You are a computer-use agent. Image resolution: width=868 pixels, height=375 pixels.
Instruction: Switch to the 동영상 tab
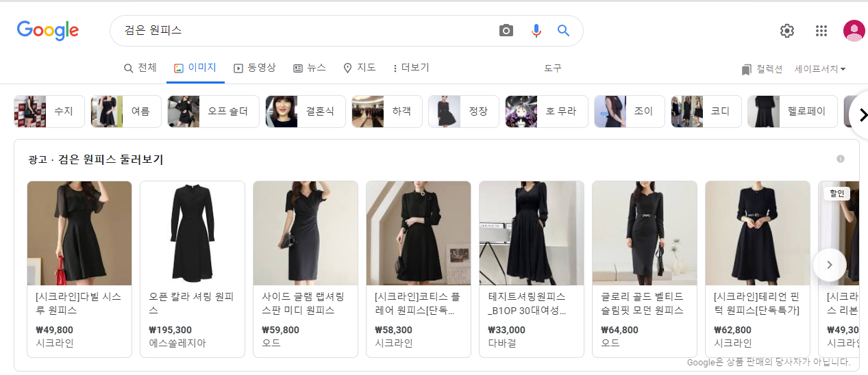(x=255, y=68)
